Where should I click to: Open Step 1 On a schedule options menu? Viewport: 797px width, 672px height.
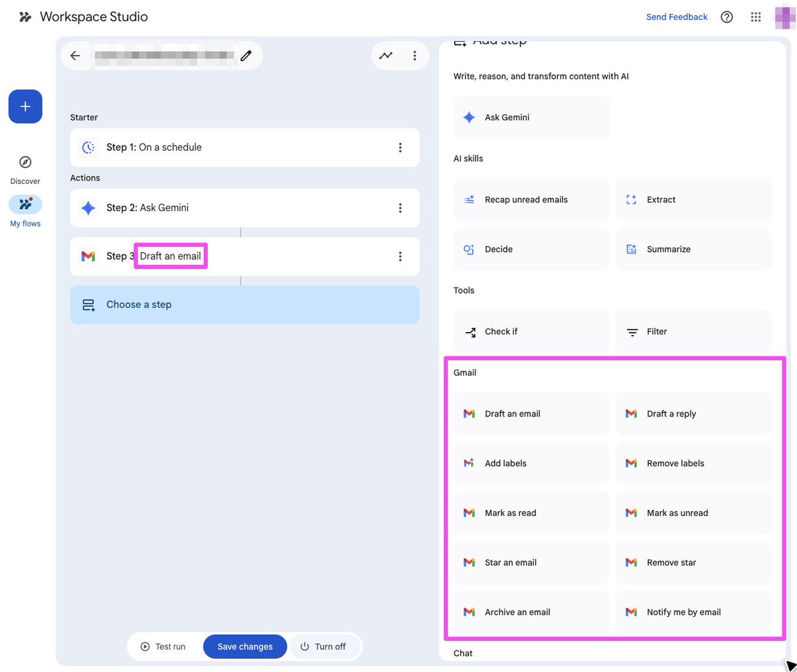point(400,147)
